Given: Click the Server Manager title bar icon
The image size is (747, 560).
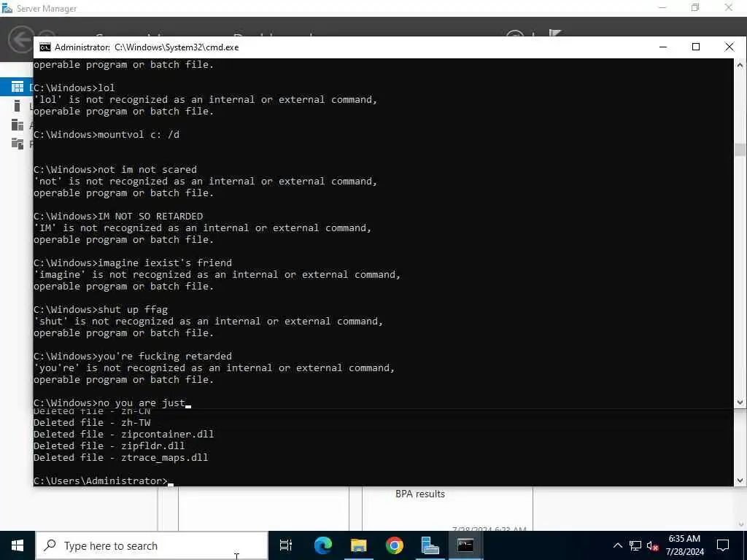Looking at the screenshot, I should click(7, 8).
